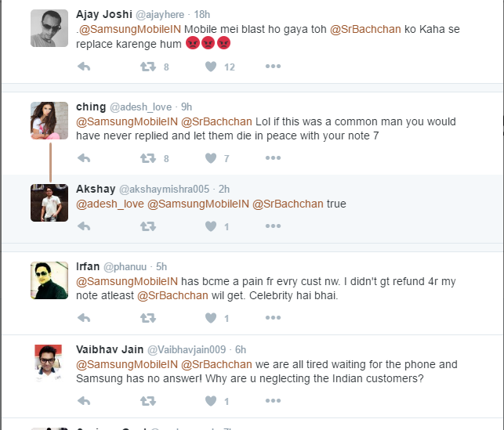Retweet Akshay's "true" tweet

(147, 226)
